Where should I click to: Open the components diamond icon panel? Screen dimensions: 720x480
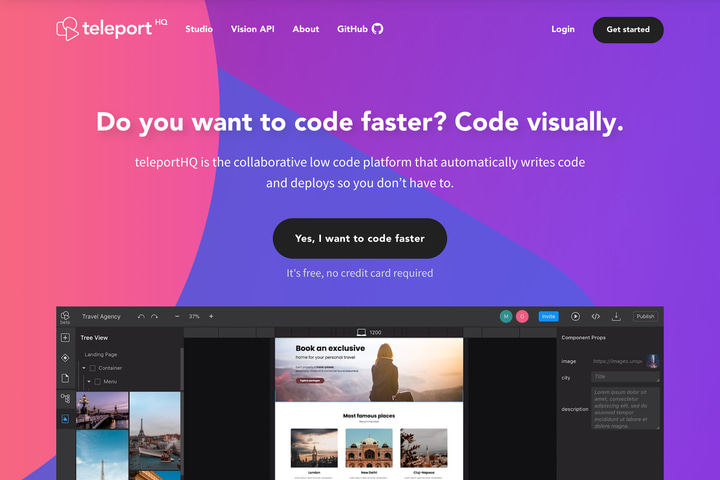[x=65, y=358]
